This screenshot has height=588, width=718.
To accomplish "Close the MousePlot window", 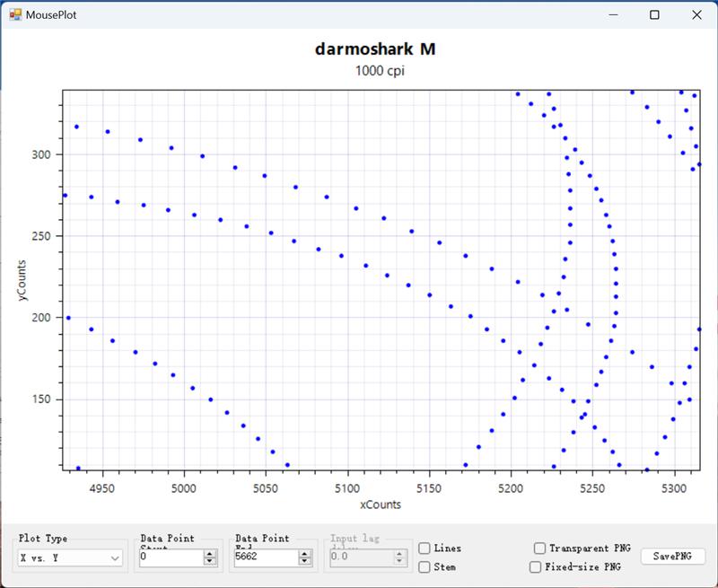I will coord(696,14).
